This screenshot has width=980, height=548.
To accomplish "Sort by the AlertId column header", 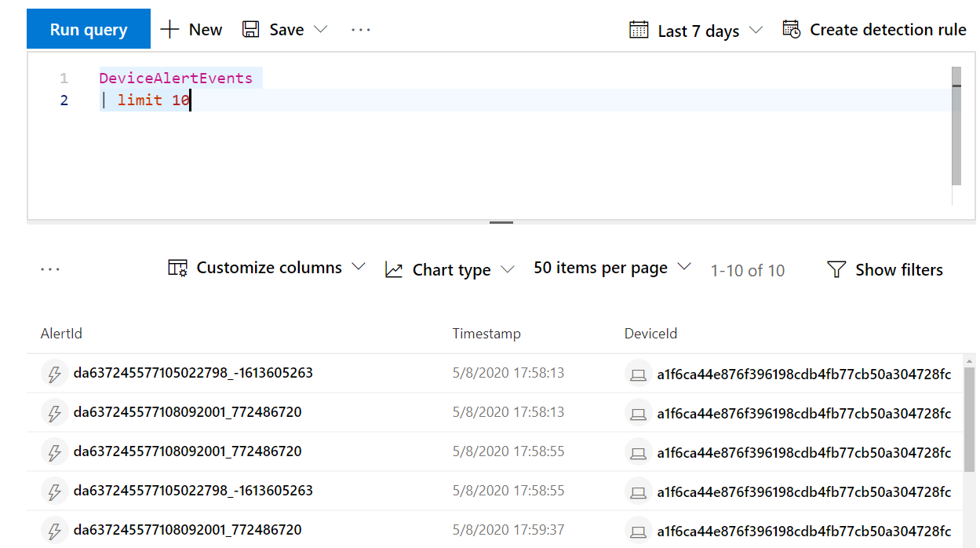I will tap(61, 334).
